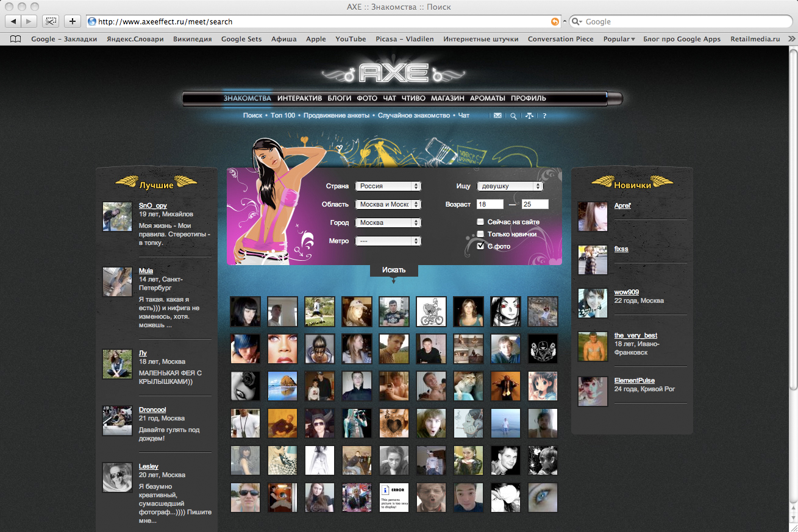
Task: Enable the 'Только новички' checkbox
Action: (480, 234)
